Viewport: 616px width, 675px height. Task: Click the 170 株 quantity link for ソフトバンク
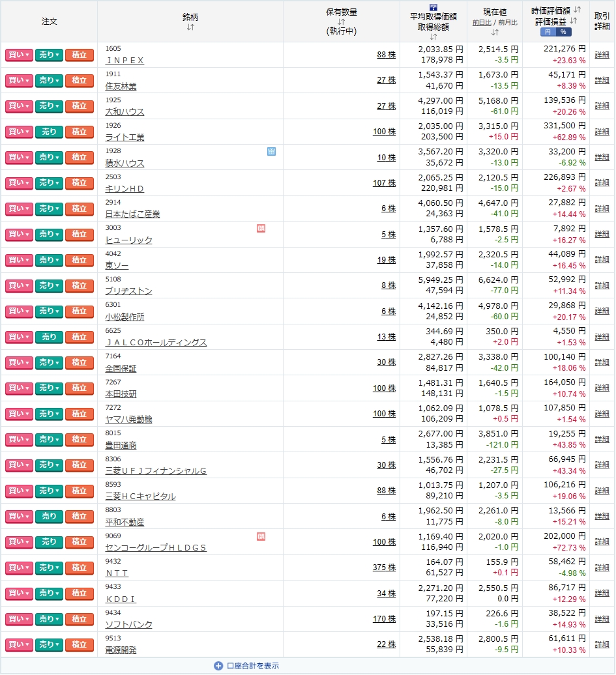[384, 618]
